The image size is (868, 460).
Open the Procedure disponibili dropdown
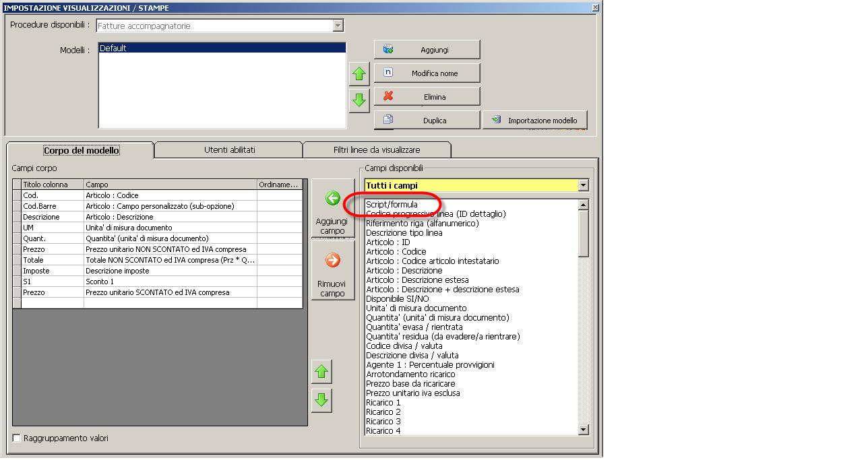click(x=338, y=26)
